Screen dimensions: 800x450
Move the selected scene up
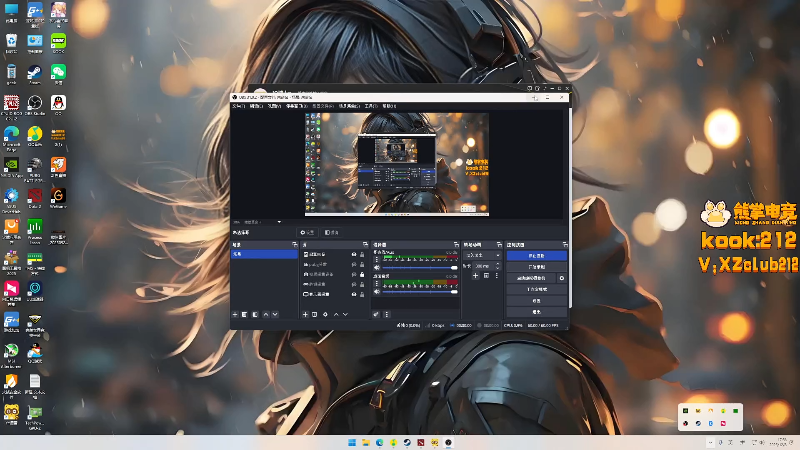point(266,314)
